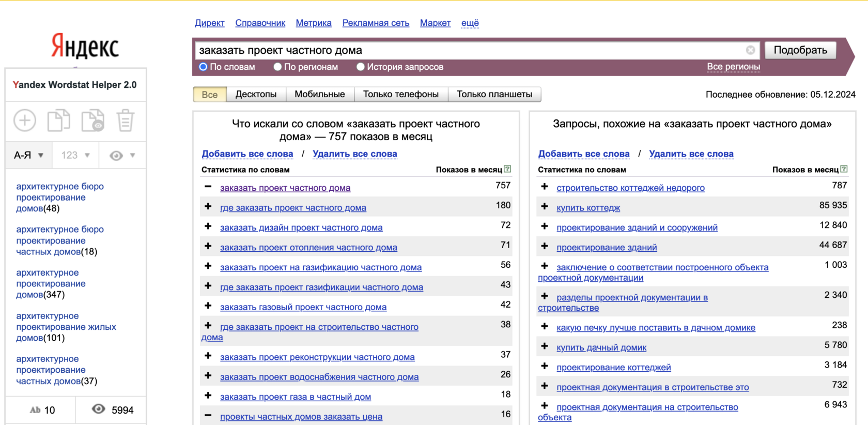Add 'проектирование зданий и сооружений' with plus icon
Viewport: 868px width, 425px height.
tap(544, 226)
